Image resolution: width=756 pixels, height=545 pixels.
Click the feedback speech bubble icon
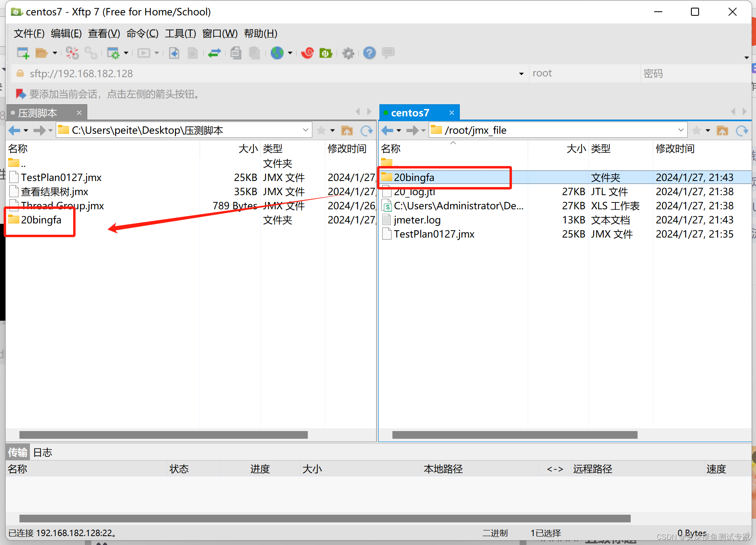pyautogui.click(x=388, y=53)
